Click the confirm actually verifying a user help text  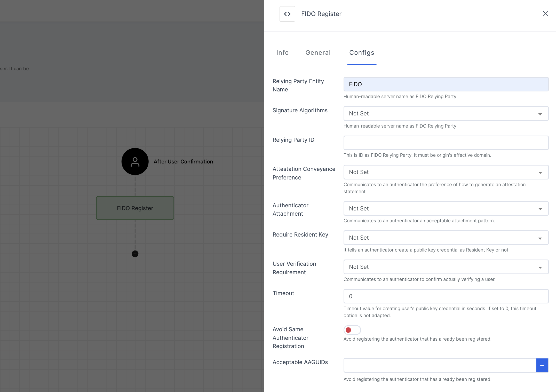(419, 279)
